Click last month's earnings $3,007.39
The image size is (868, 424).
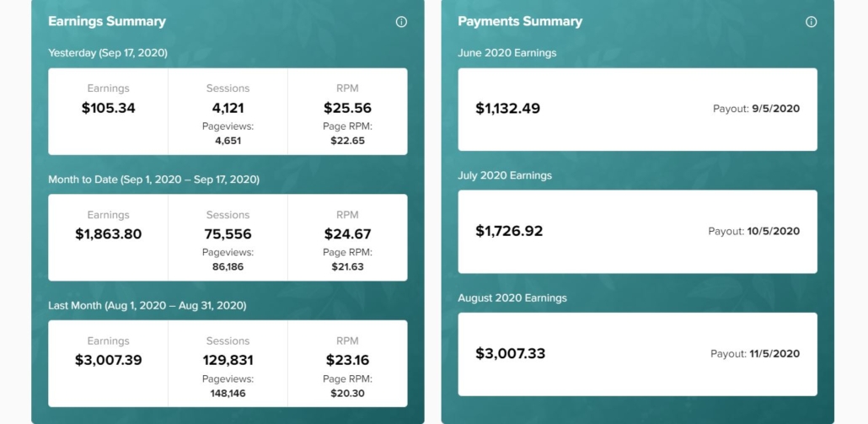click(x=109, y=360)
